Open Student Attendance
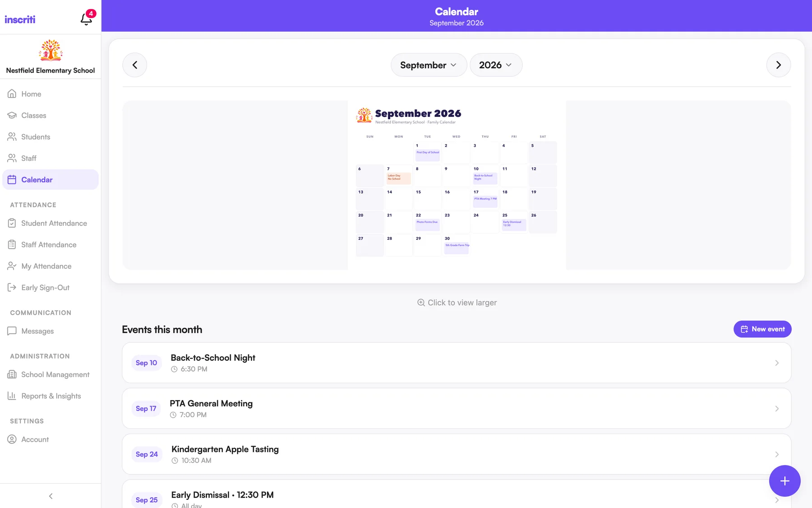The width and height of the screenshot is (812, 508). [51, 223]
